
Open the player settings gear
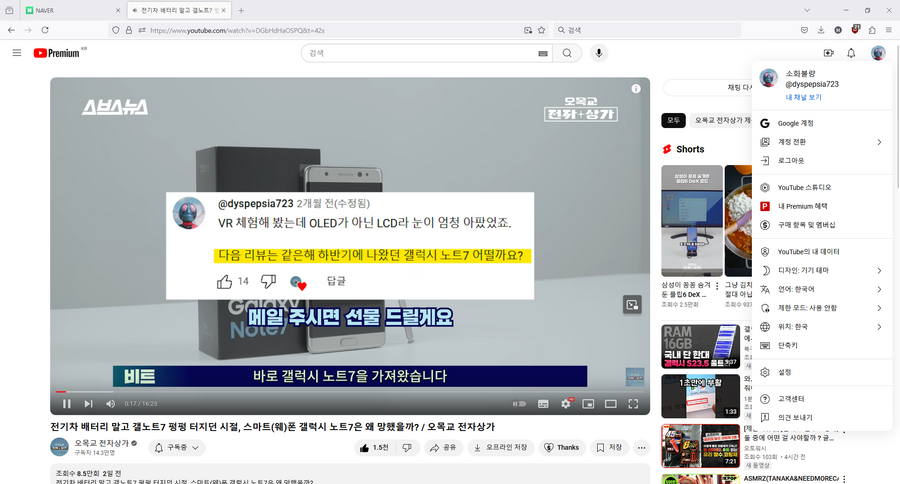[566, 404]
